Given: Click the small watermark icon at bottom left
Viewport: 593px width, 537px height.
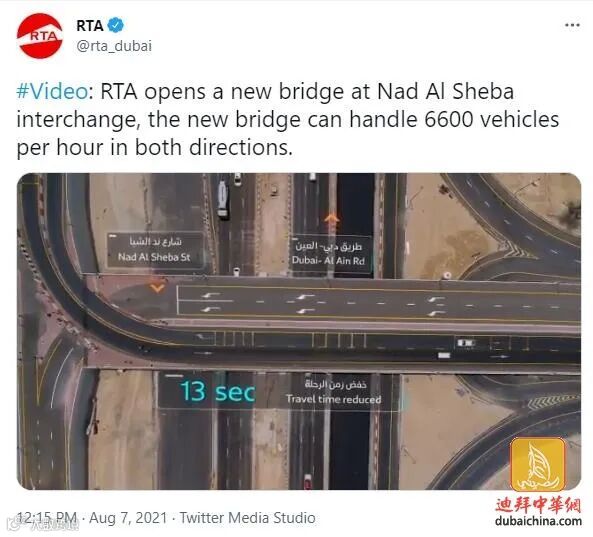Looking at the screenshot, I should click(x=14, y=524).
